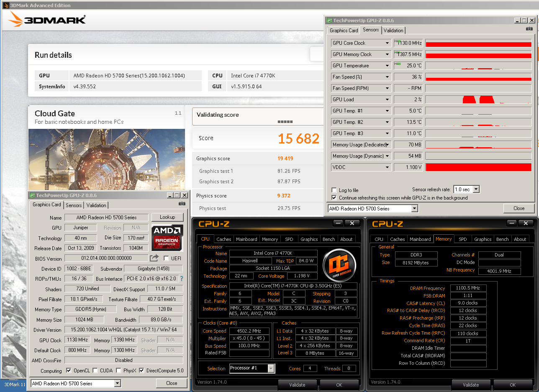The image size is (539, 392).
Task: Open the Graphics tab in right CPU-Z window
Action: pos(483,239)
